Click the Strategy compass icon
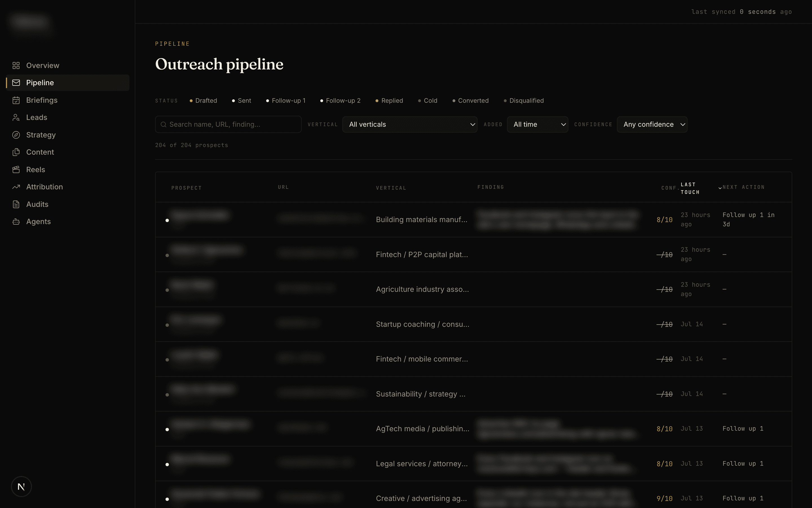812x508 pixels. click(x=16, y=135)
